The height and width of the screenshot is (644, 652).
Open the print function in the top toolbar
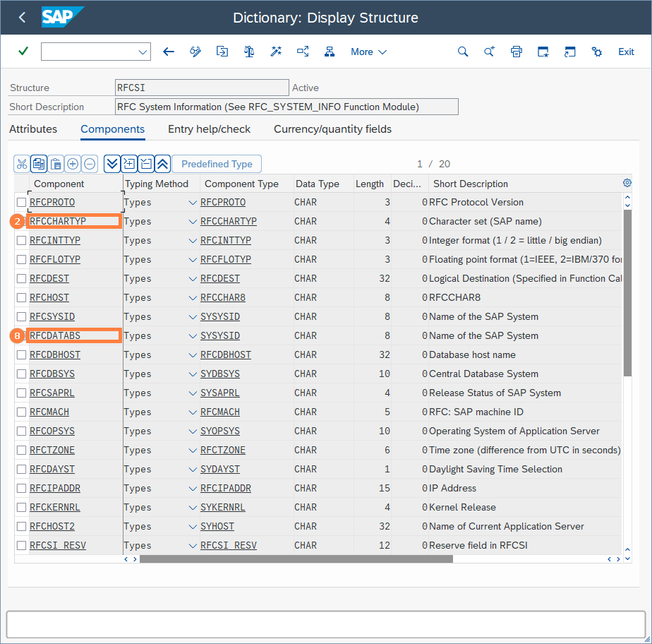click(x=517, y=52)
